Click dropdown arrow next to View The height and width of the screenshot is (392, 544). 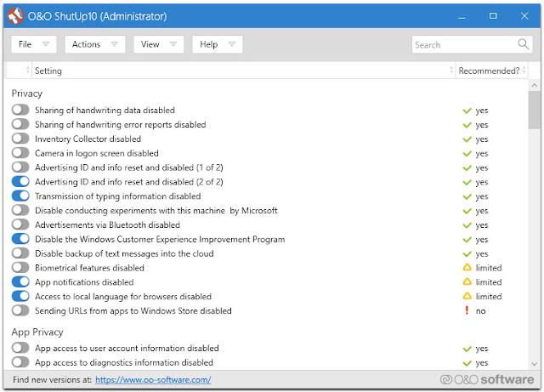coord(173,44)
